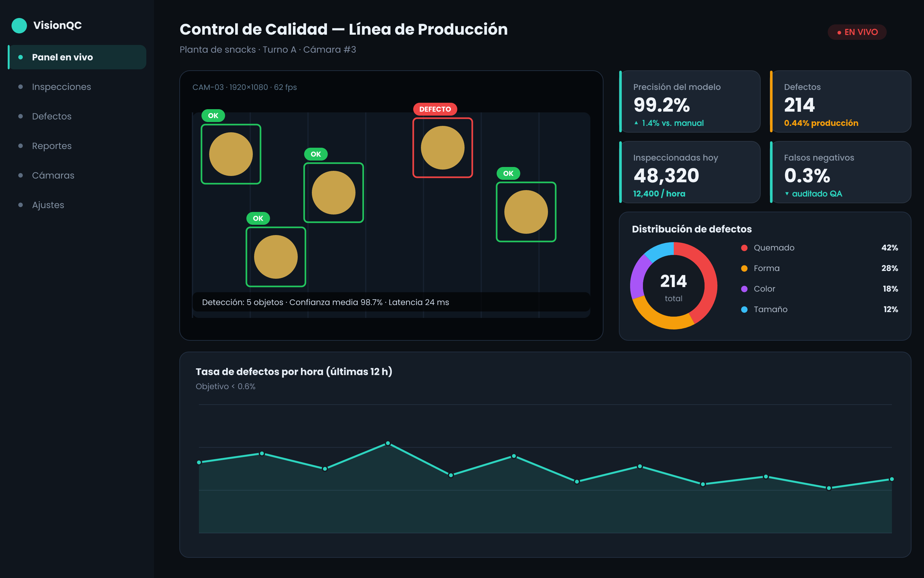
Task: Open the Defectos 214 stat card
Action: pyautogui.click(x=840, y=101)
